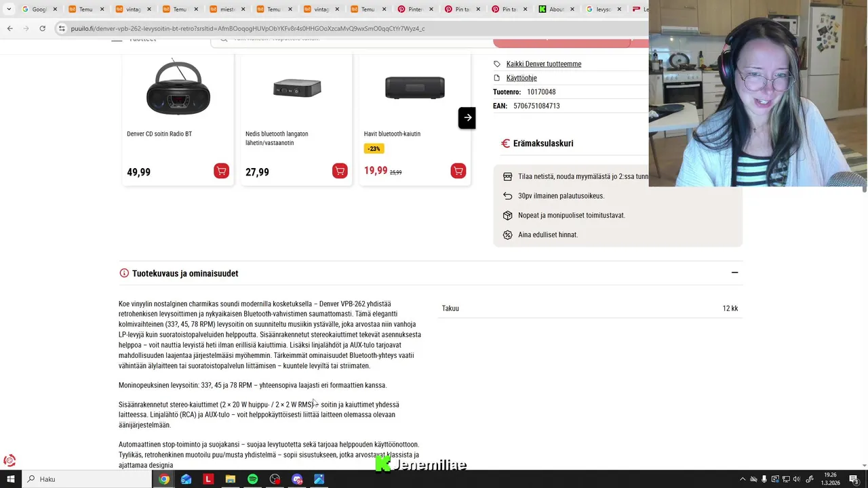Open site information icon in address bar
This screenshot has width=868, height=488.
62,28
